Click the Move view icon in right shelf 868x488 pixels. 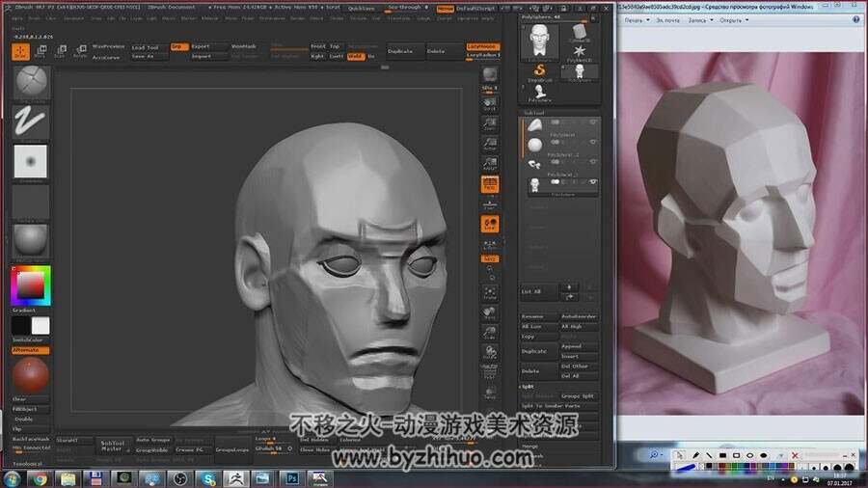(490, 312)
